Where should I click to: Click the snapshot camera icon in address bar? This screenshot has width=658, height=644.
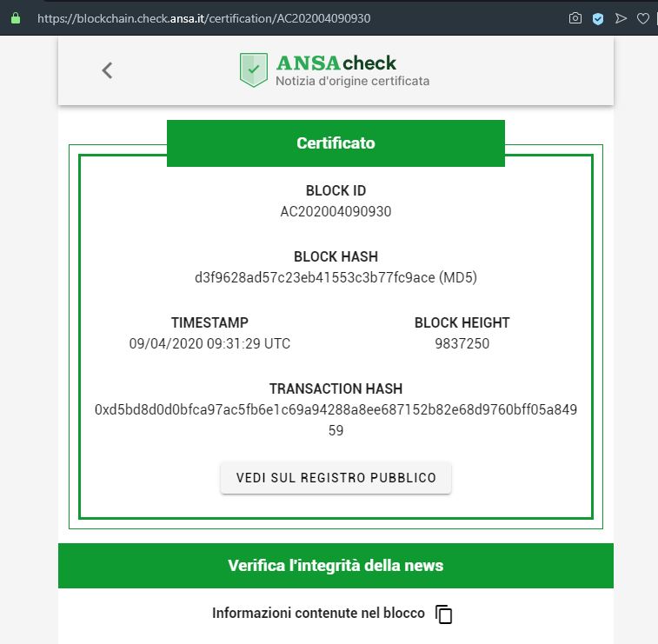click(575, 18)
